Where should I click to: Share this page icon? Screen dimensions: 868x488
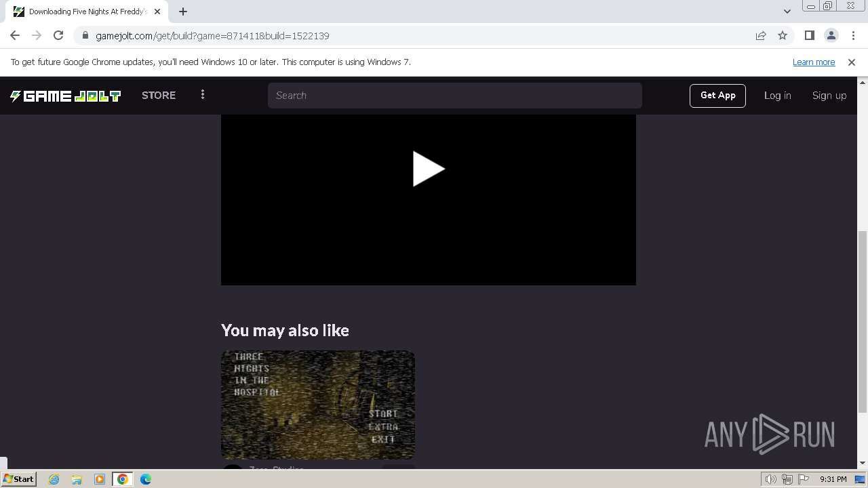[761, 35]
